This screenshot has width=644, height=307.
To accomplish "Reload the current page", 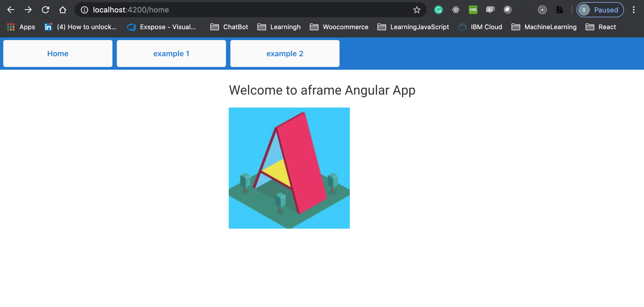I will [x=45, y=10].
